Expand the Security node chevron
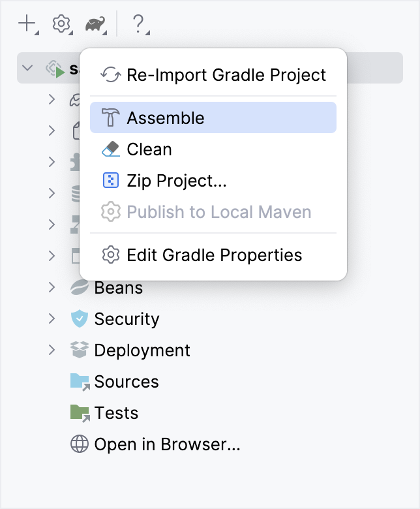Viewport: 420px width, 509px height. [x=52, y=319]
